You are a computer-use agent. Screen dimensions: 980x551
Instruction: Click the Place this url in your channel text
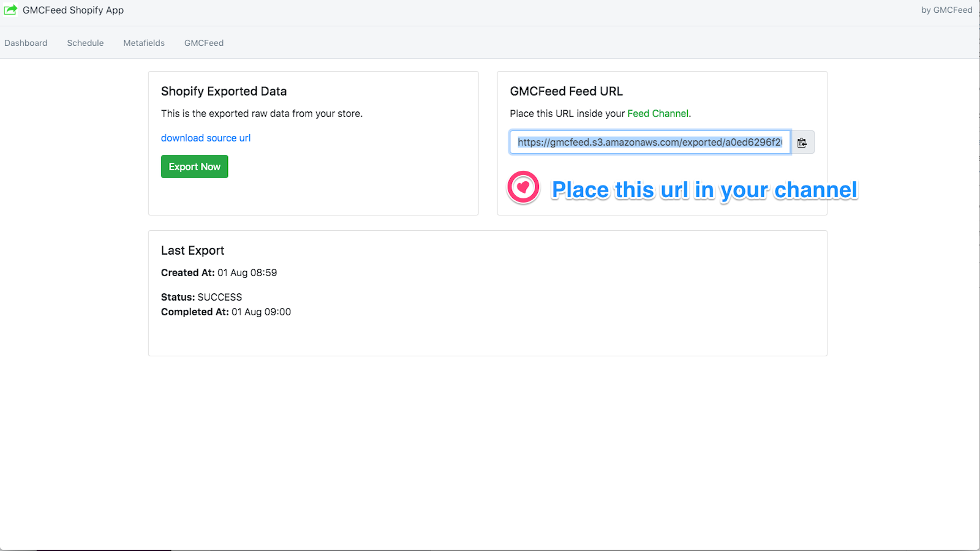tap(704, 190)
